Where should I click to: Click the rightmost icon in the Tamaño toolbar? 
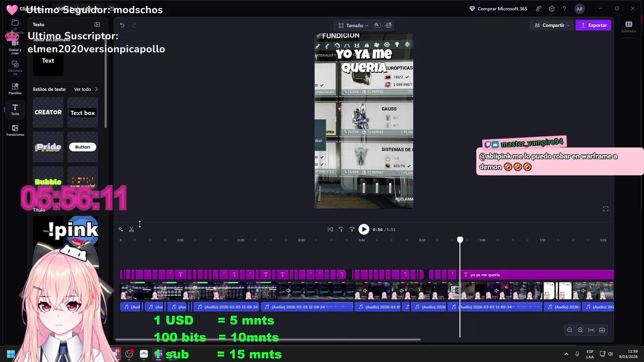click(388, 25)
